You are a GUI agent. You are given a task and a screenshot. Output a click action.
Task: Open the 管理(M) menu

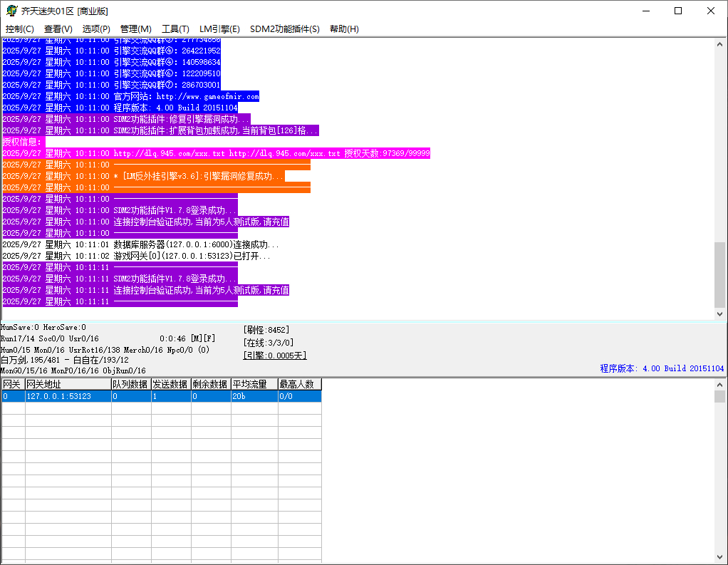tap(135, 29)
